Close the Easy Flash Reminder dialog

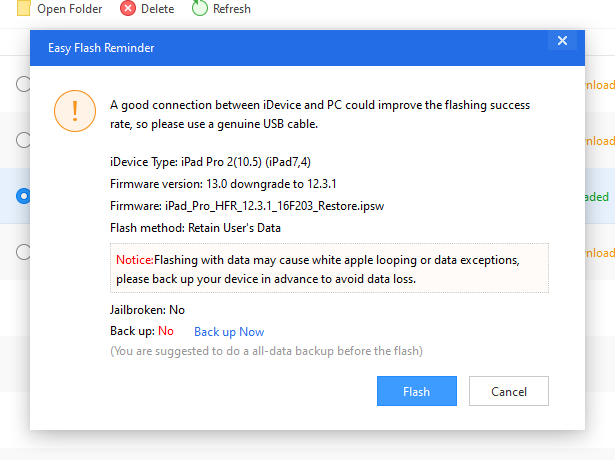(562, 42)
